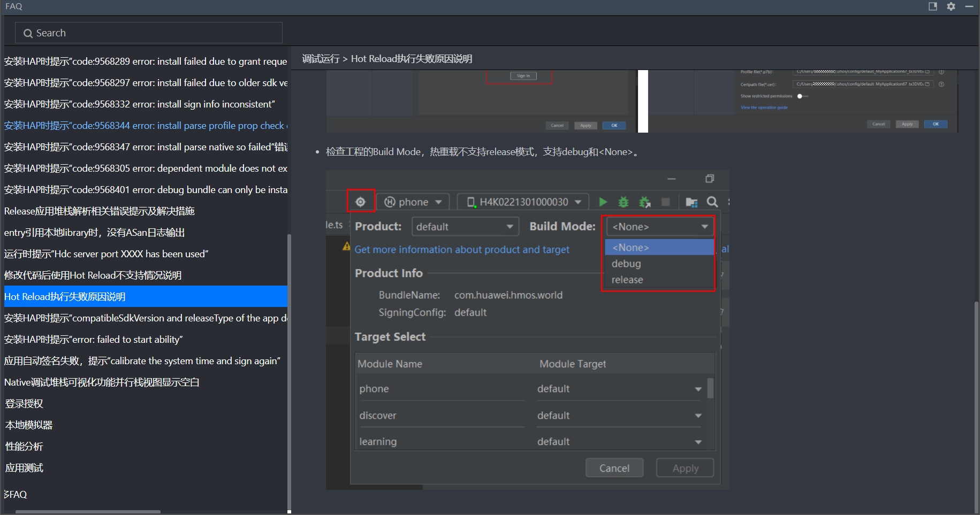Open FAQ for code:9568297 older sdk version

coord(146,83)
